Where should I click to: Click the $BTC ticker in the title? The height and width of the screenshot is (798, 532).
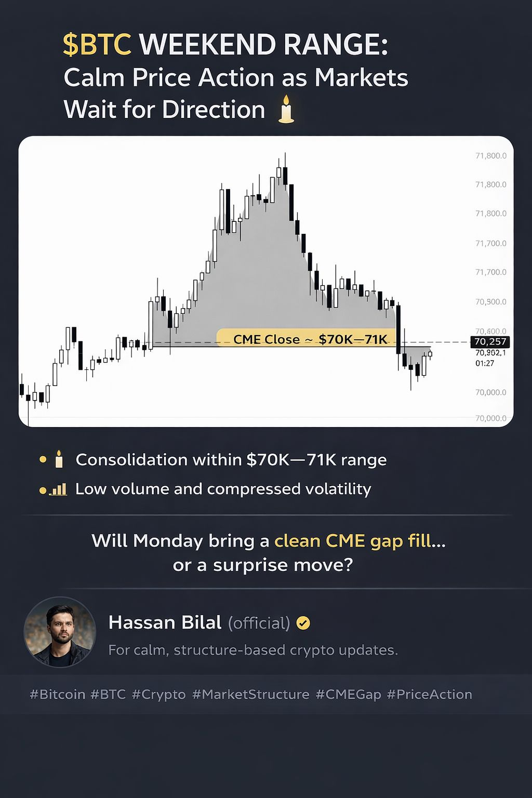click(x=97, y=45)
